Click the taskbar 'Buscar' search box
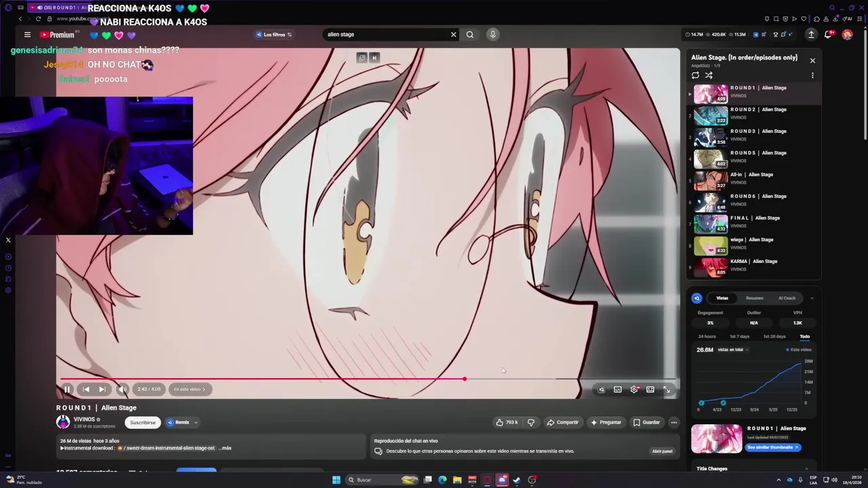868x488 pixels. pos(383,480)
